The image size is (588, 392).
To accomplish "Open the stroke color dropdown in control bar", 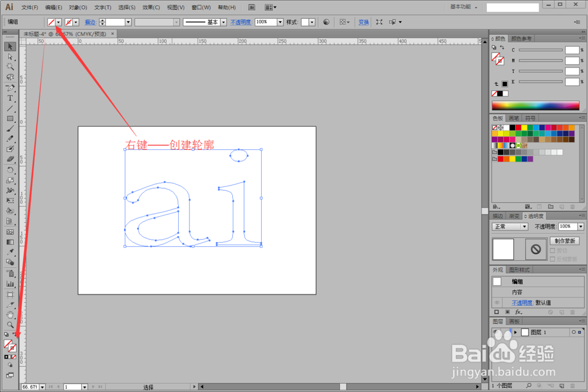I will pyautogui.click(x=76, y=22).
